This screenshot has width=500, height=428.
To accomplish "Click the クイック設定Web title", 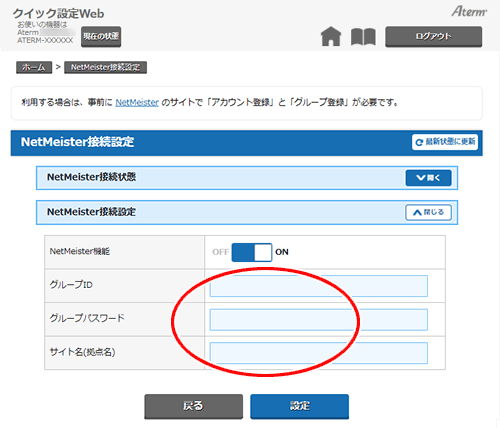I will [58, 13].
